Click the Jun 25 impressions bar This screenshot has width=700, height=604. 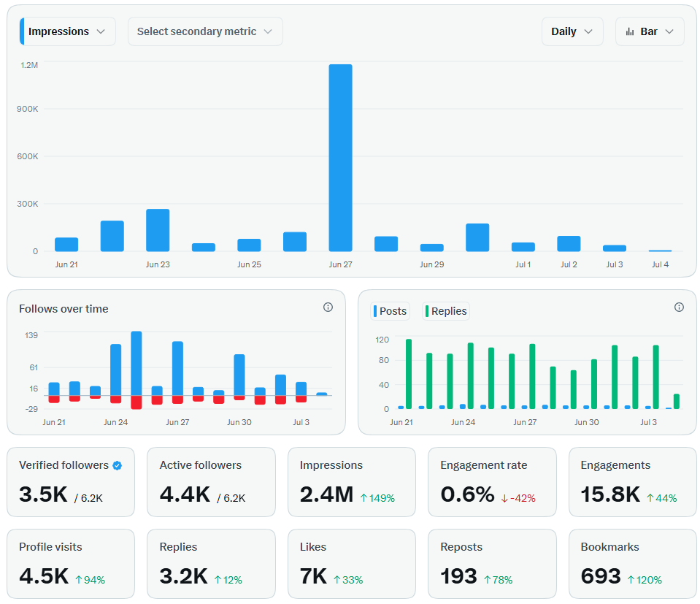tap(249, 245)
